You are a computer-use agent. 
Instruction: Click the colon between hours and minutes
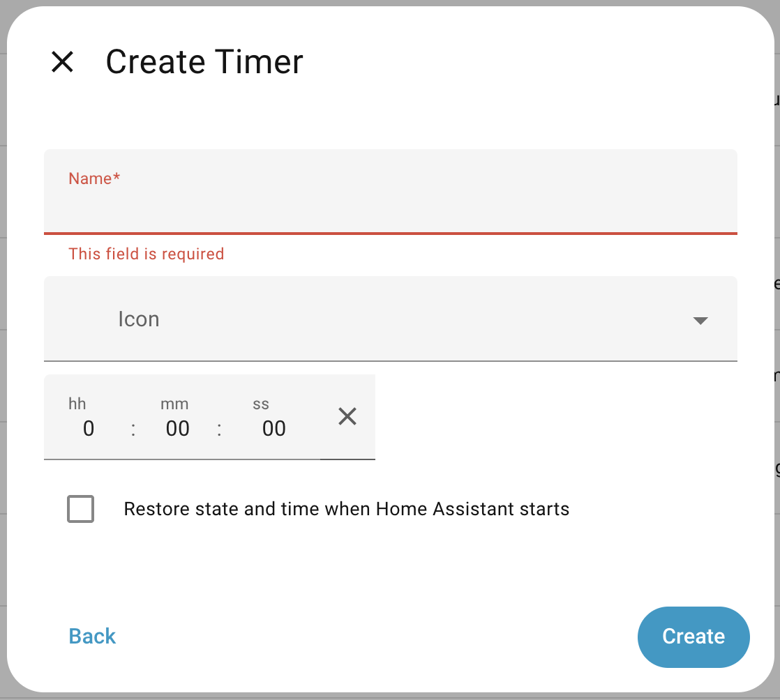pyautogui.click(x=133, y=429)
